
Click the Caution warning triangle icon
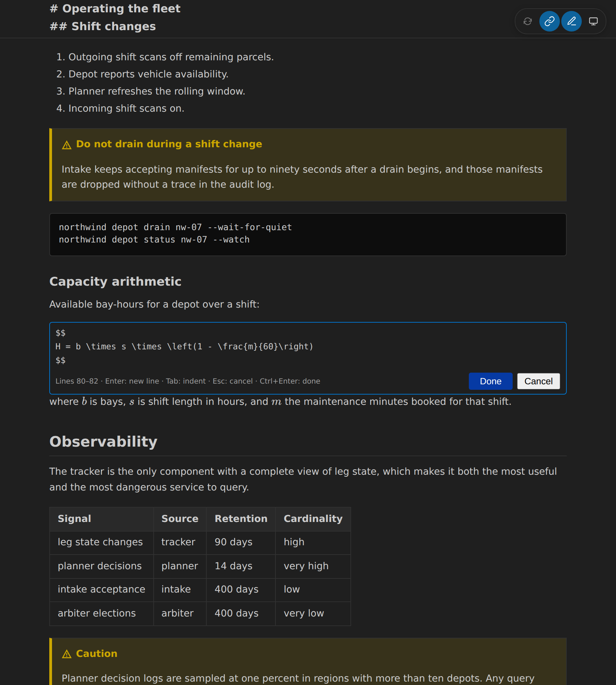click(x=67, y=654)
